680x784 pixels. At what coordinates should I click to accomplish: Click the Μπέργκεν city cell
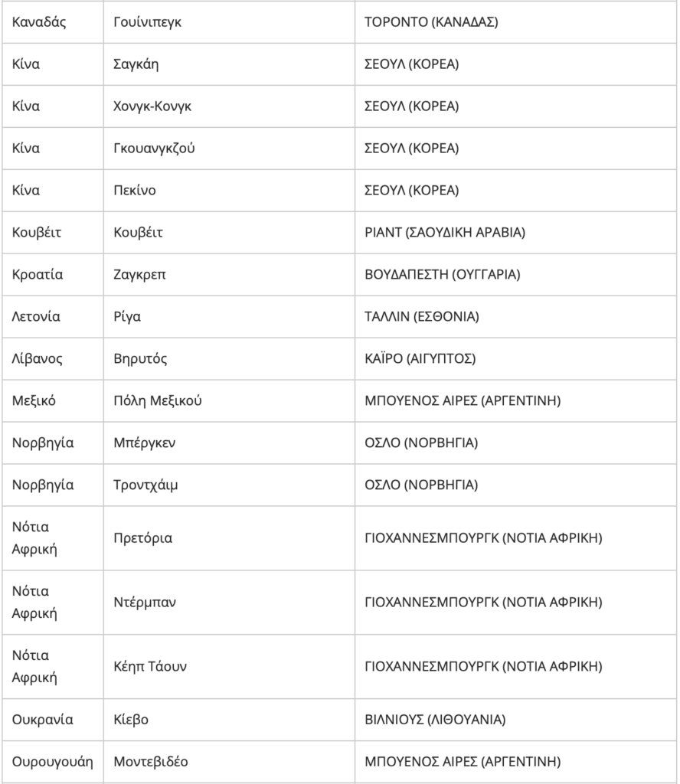tap(229, 443)
